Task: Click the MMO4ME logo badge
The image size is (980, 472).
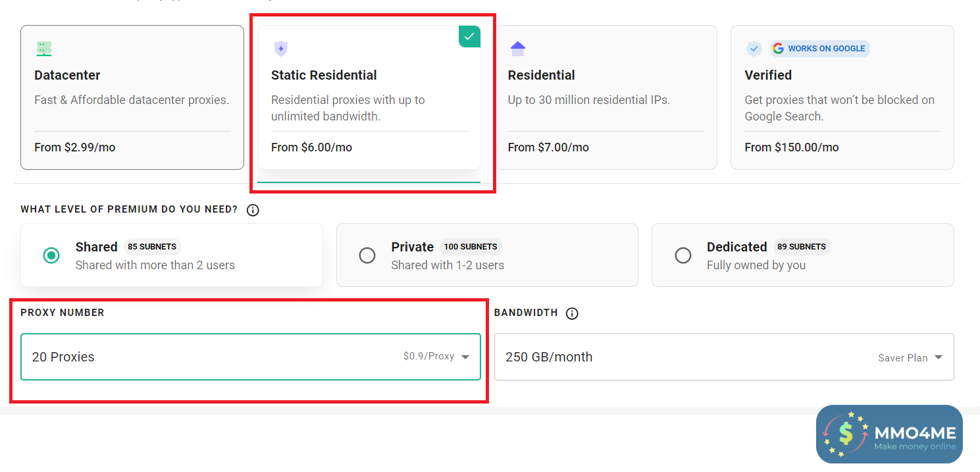Action: 889,434
